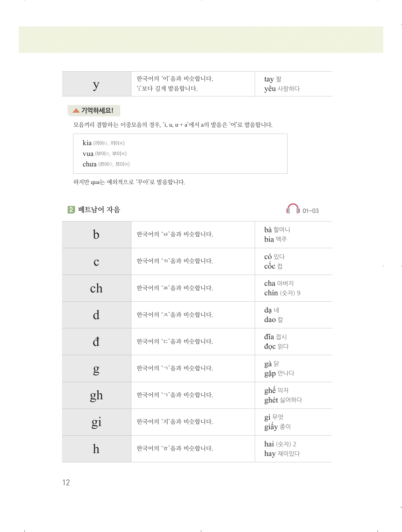Viewport: 402px width, 532px height.
Task: Click page number 12
Action: click(x=66, y=483)
